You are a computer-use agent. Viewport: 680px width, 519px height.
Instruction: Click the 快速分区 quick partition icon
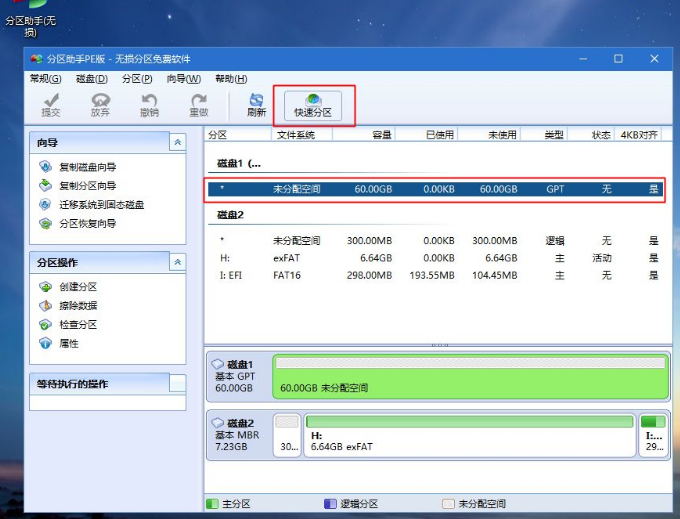tap(312, 105)
